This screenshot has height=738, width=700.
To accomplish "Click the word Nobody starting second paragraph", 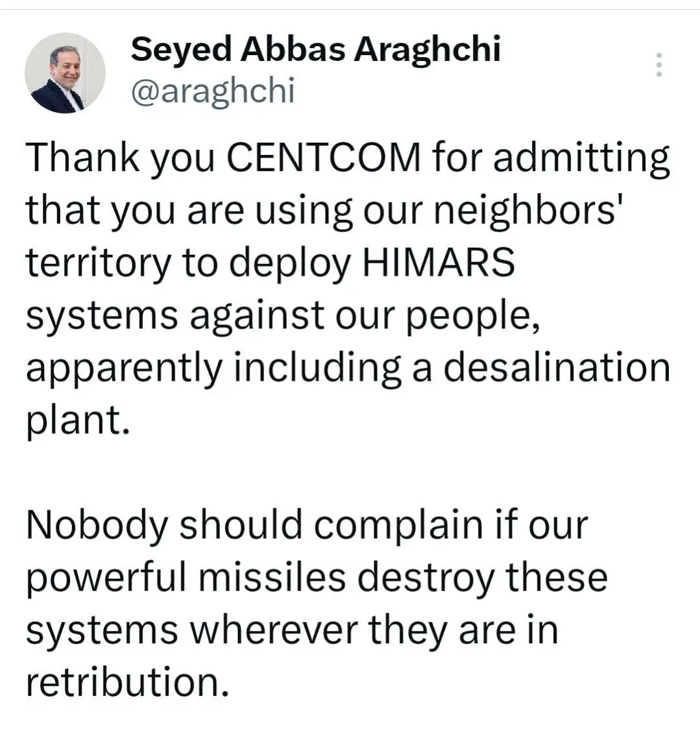I will coord(96,525).
